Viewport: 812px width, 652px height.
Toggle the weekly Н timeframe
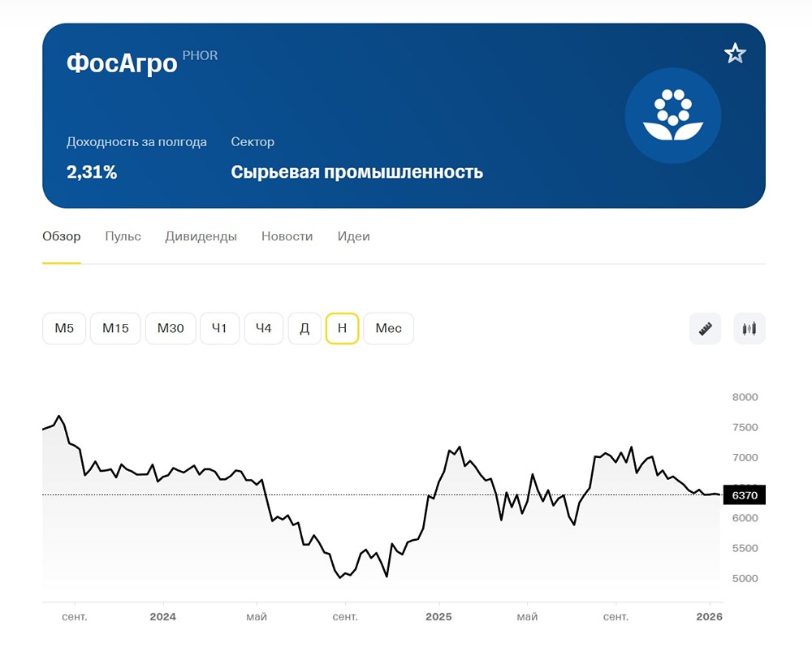[342, 328]
